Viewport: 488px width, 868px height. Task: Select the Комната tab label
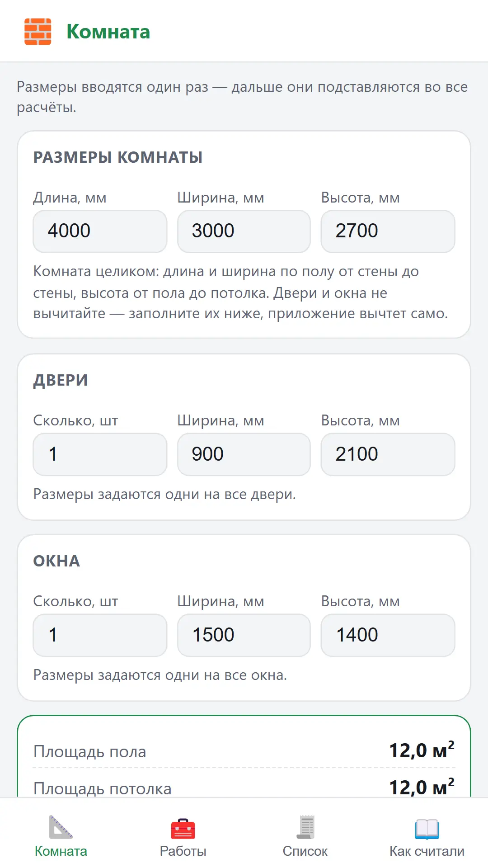click(x=61, y=851)
